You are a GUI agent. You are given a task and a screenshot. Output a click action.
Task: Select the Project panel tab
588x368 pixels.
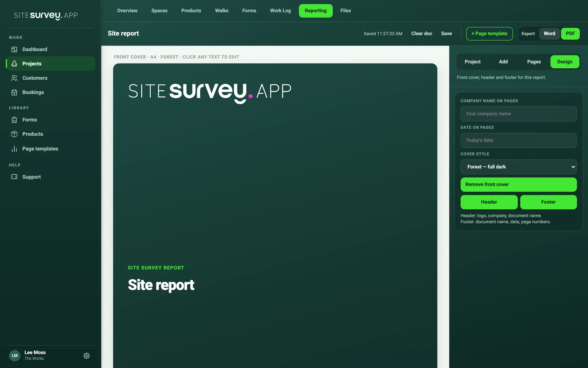click(x=472, y=62)
